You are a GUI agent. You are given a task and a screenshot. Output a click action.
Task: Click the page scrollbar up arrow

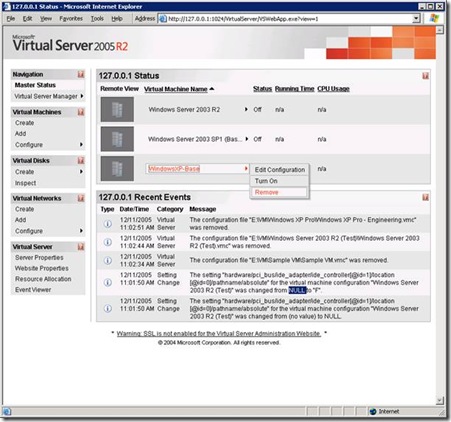click(440, 30)
